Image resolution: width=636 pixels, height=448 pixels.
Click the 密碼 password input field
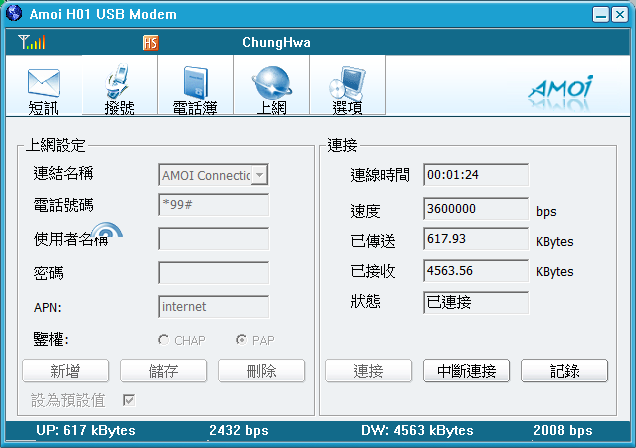pyautogui.click(x=214, y=273)
